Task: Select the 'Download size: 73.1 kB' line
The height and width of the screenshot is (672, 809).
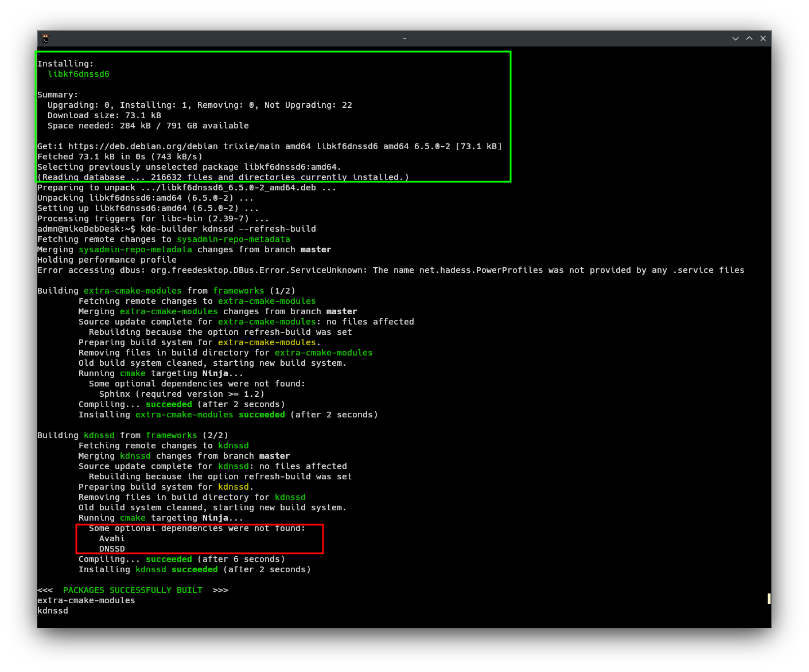Action: coord(104,115)
